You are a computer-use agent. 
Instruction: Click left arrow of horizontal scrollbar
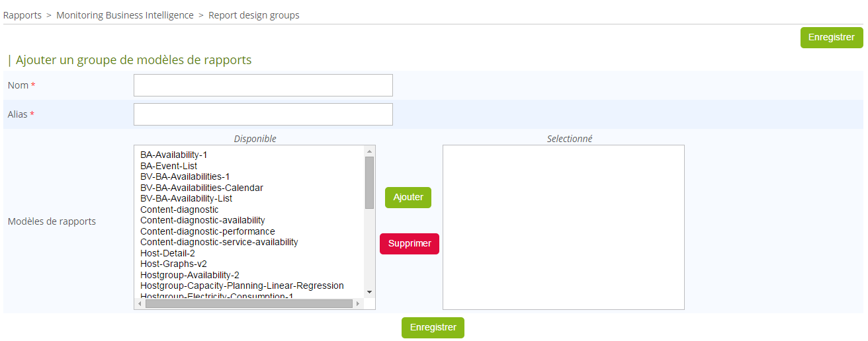click(x=139, y=304)
